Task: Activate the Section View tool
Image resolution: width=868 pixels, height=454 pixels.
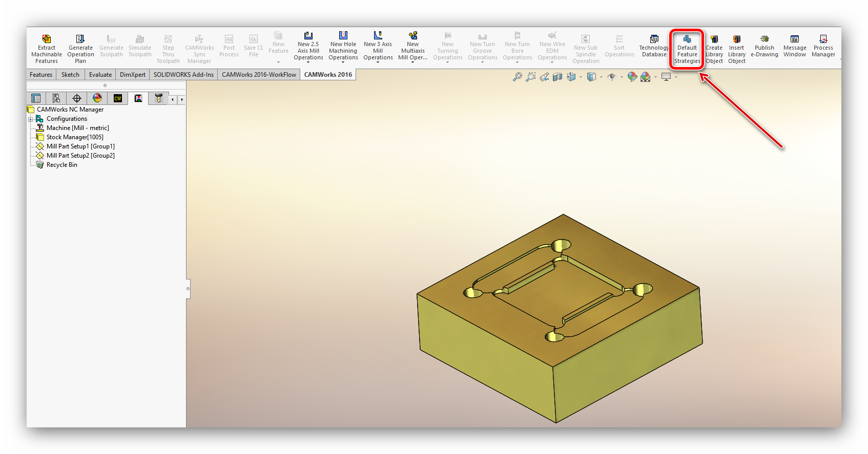Action: click(557, 77)
